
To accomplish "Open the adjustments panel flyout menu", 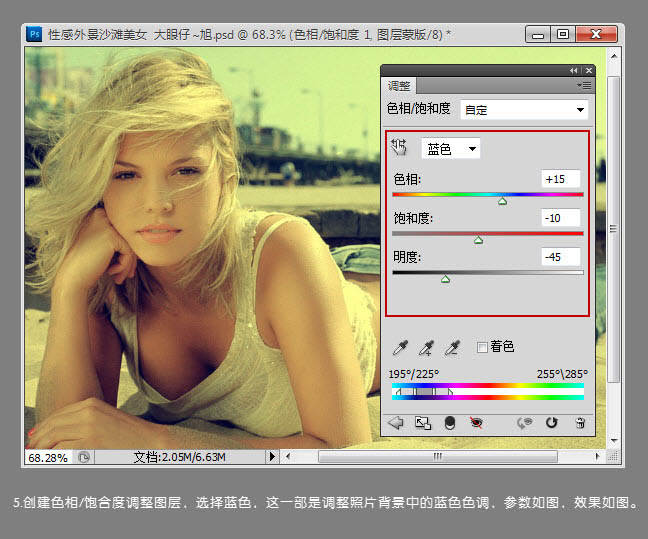I will [x=585, y=85].
